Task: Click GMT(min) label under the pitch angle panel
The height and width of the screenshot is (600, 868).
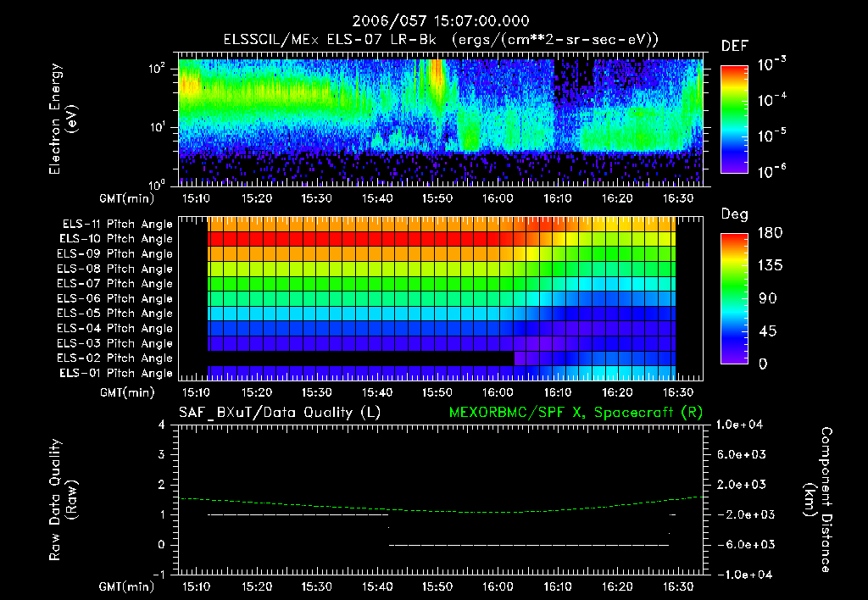Action: [127, 392]
